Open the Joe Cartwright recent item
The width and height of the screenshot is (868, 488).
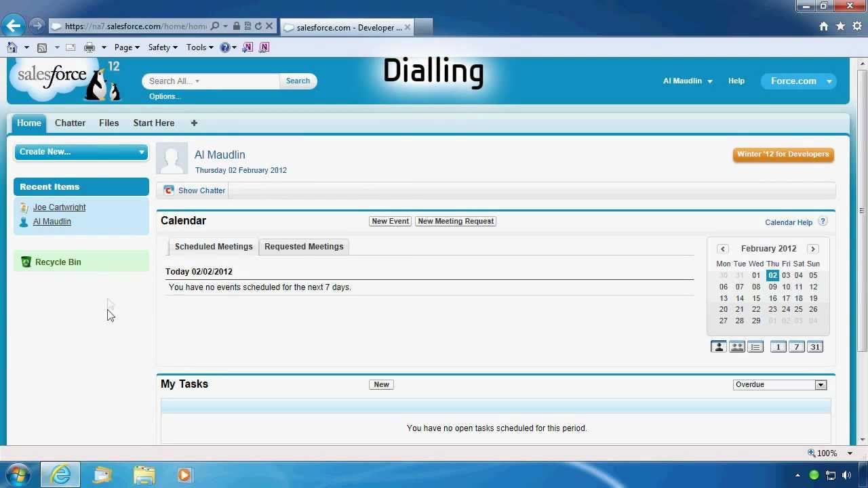tap(59, 207)
